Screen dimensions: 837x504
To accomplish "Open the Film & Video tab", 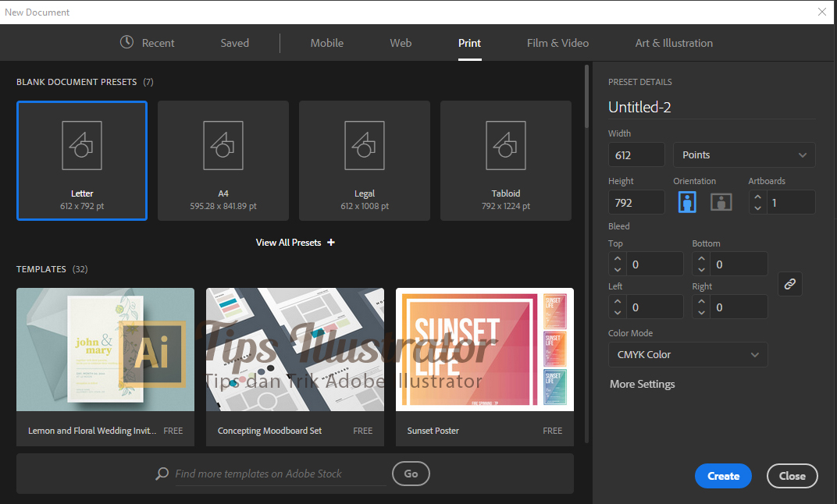I will 557,43.
